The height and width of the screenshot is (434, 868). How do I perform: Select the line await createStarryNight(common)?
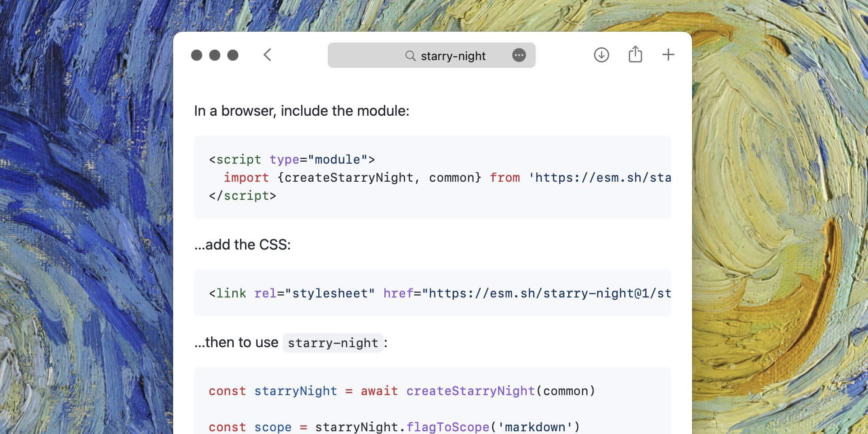coord(402,391)
